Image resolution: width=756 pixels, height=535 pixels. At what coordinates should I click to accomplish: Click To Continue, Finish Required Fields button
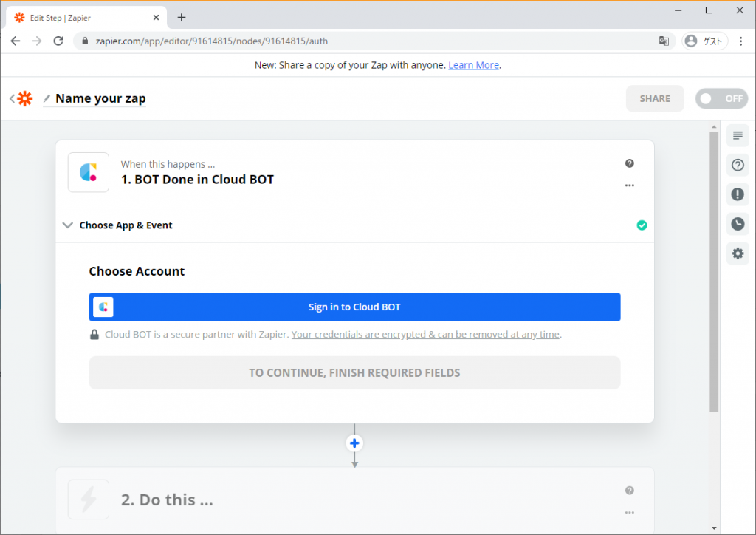(x=354, y=372)
